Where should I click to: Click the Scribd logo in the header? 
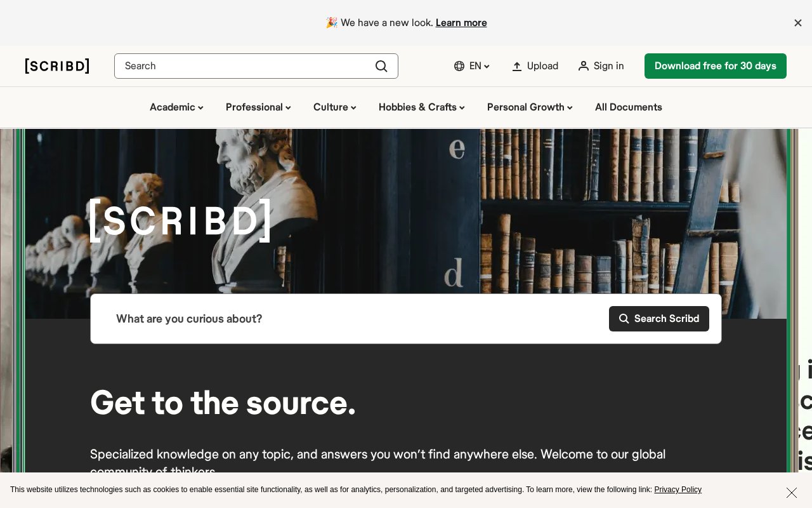click(x=57, y=66)
